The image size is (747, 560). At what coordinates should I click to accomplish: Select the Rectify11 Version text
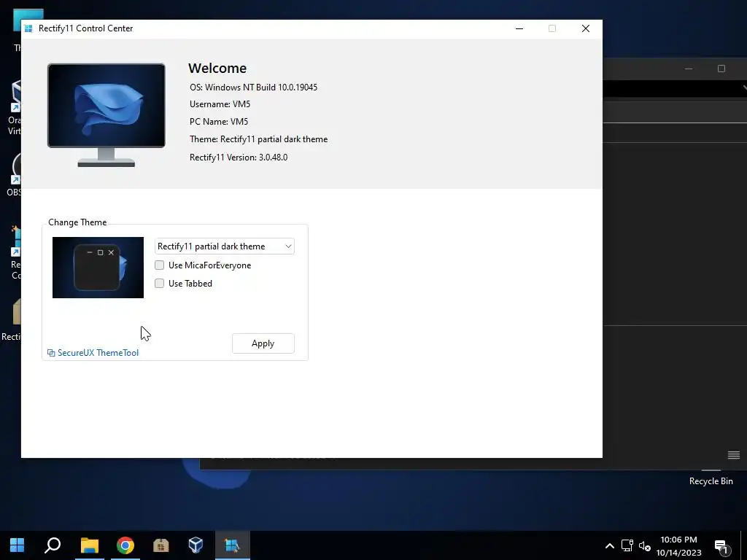(x=239, y=157)
